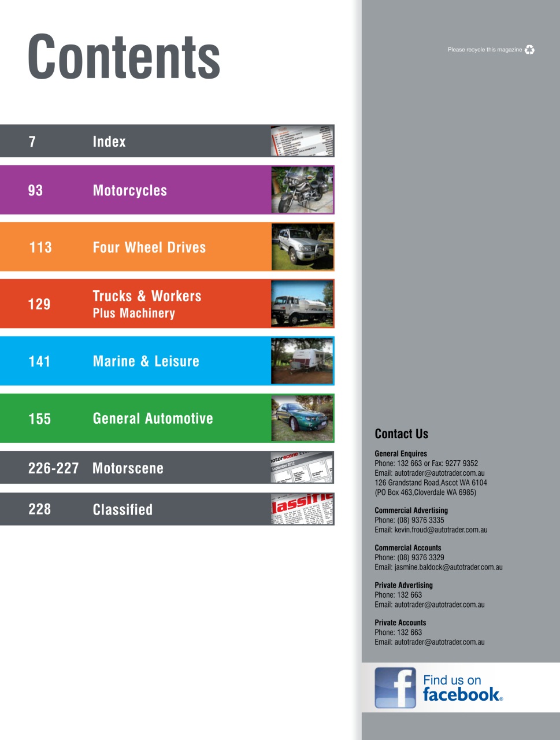Select the Motorcycles section banner
The width and height of the screenshot is (560, 740).
tap(144, 190)
